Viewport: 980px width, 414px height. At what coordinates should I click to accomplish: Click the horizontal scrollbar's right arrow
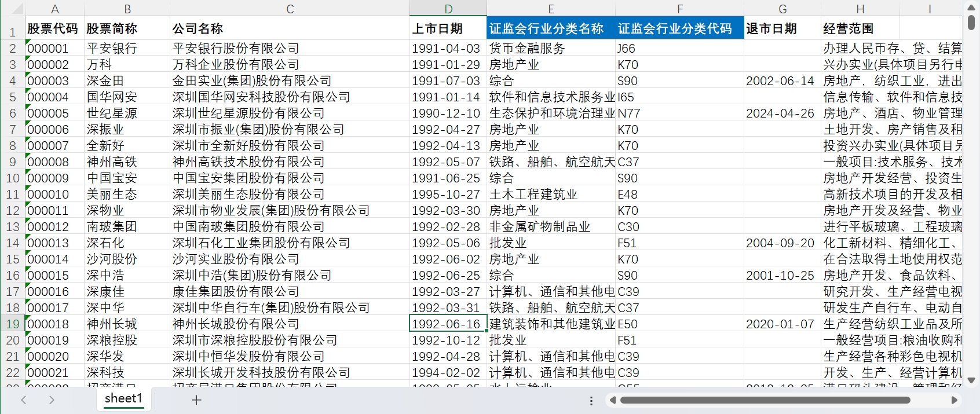(x=954, y=400)
